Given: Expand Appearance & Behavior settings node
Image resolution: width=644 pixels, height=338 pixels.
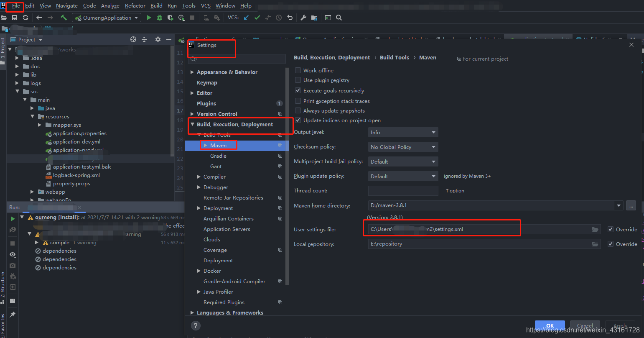Looking at the screenshot, I should pos(192,72).
